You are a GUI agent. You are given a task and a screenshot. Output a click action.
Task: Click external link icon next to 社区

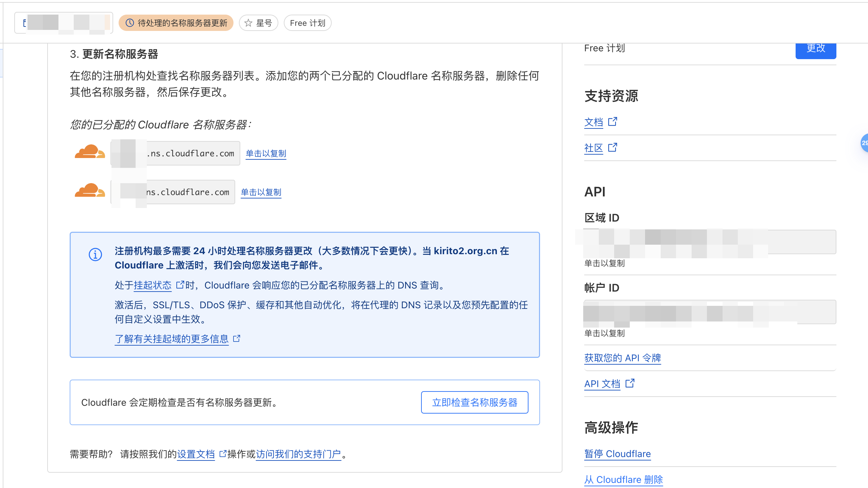point(612,147)
